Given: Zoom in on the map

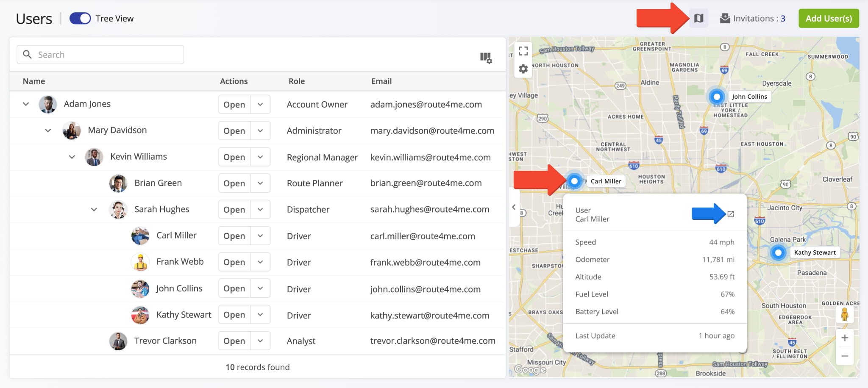Looking at the screenshot, I should pyautogui.click(x=844, y=338).
